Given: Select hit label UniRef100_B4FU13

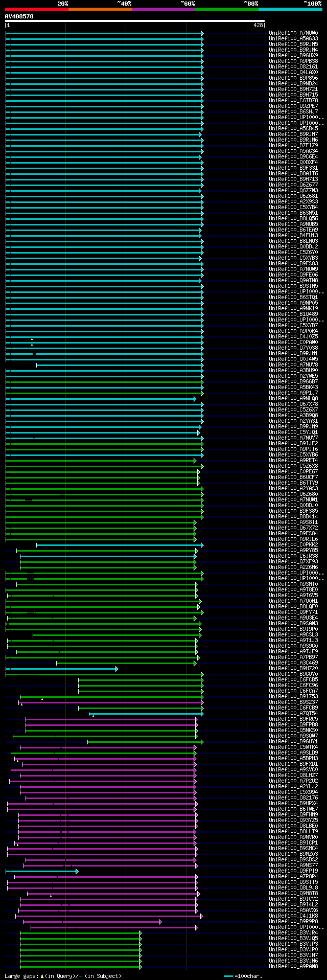Looking at the screenshot, I should [x=293, y=235].
